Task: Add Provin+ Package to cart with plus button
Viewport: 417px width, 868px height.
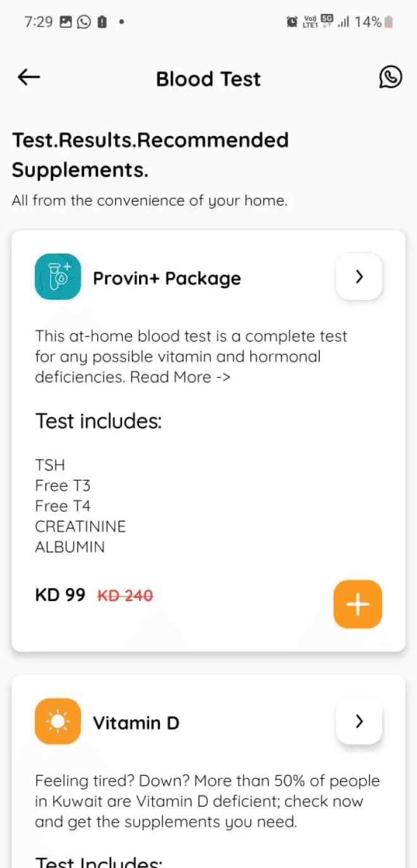Action: click(x=358, y=604)
